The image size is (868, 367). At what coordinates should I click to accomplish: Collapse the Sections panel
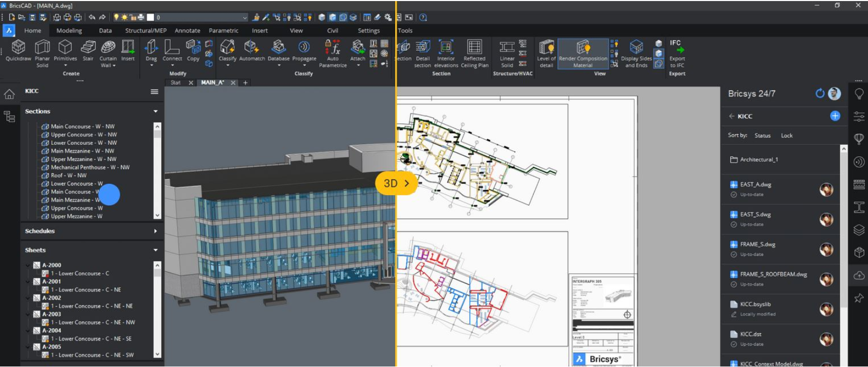155,111
